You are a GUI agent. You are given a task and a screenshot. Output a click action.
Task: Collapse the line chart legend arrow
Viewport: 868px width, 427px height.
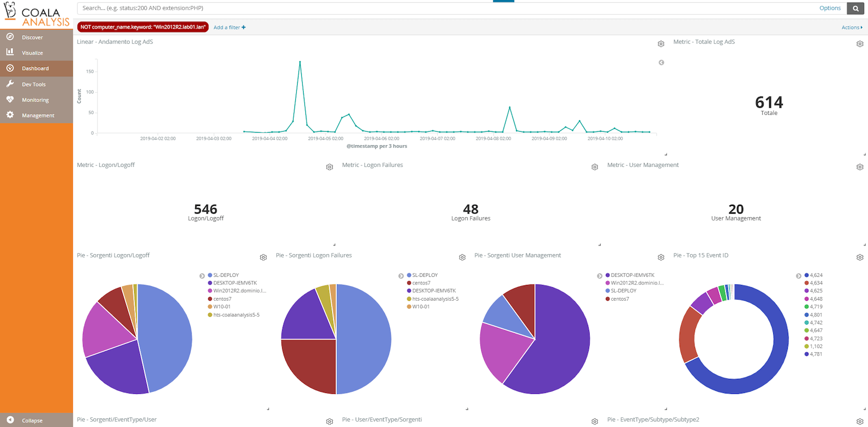661,63
